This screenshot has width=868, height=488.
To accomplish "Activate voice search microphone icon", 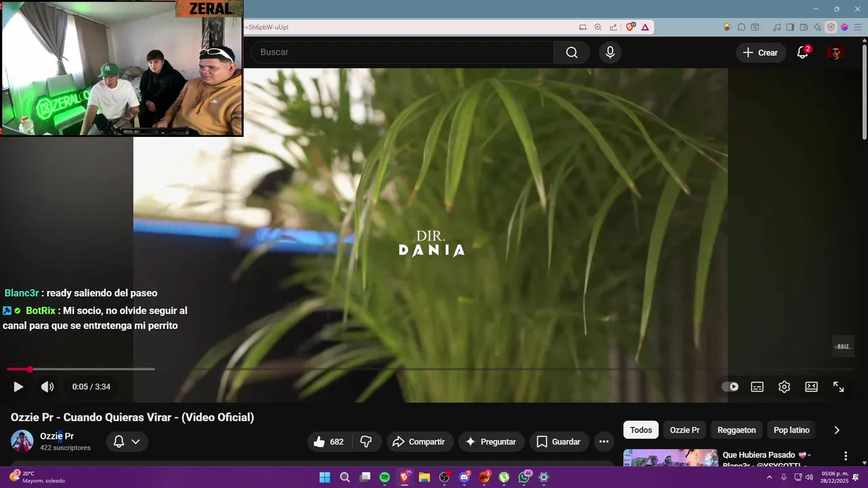I will [x=610, y=52].
